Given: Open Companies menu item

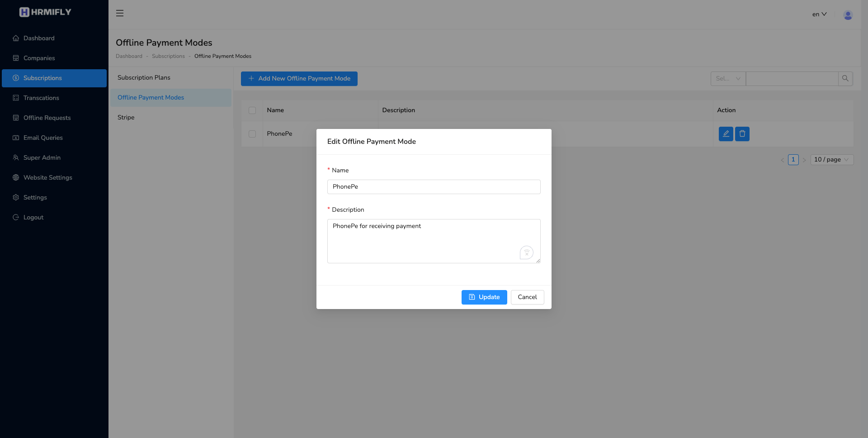Looking at the screenshot, I should pyautogui.click(x=54, y=58).
